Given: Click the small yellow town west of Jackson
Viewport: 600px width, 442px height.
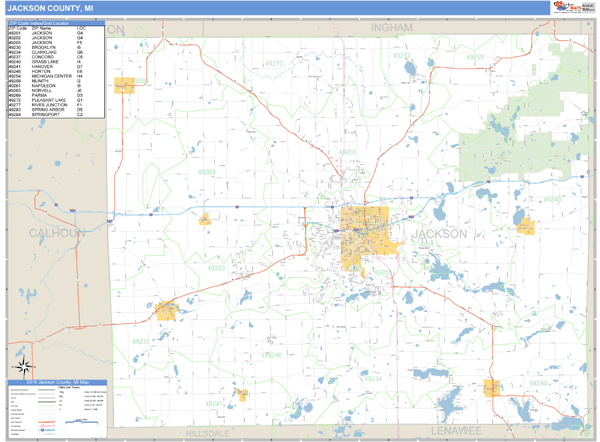Looking at the screenshot, I should pos(206,219).
